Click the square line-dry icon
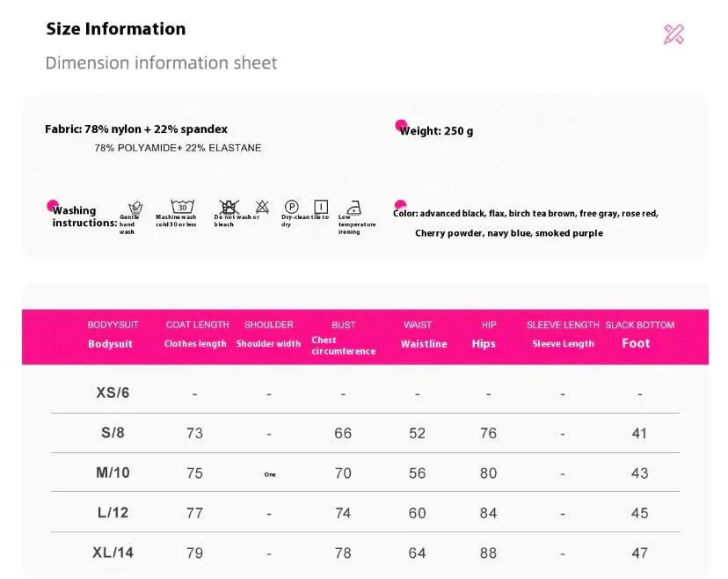This screenshot has height=579, width=728. (x=321, y=207)
